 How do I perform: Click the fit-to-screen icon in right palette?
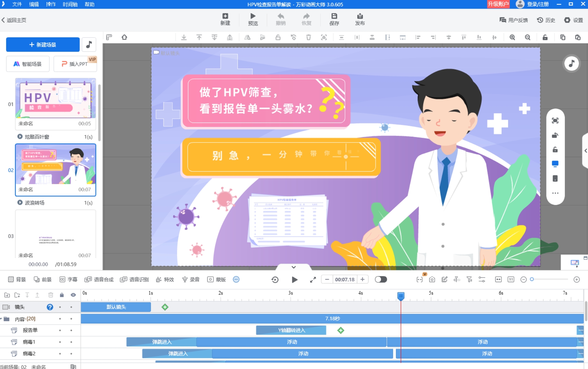[x=555, y=121]
